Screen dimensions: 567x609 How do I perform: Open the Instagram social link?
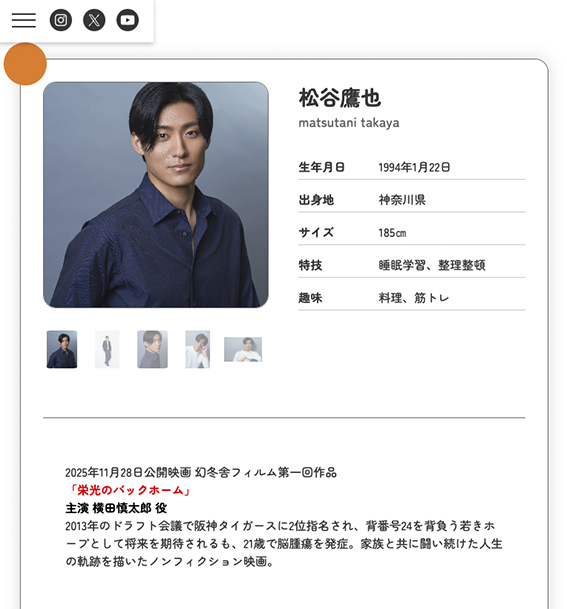click(x=61, y=20)
